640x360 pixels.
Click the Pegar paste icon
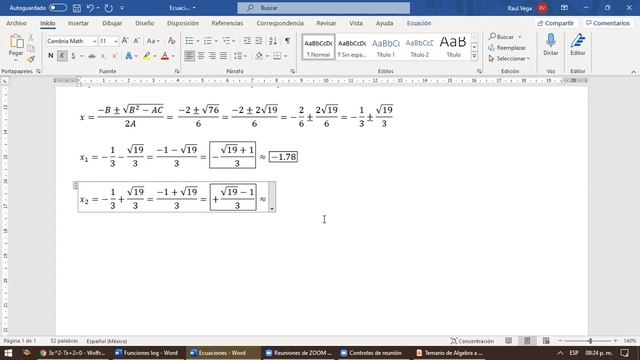(16, 41)
